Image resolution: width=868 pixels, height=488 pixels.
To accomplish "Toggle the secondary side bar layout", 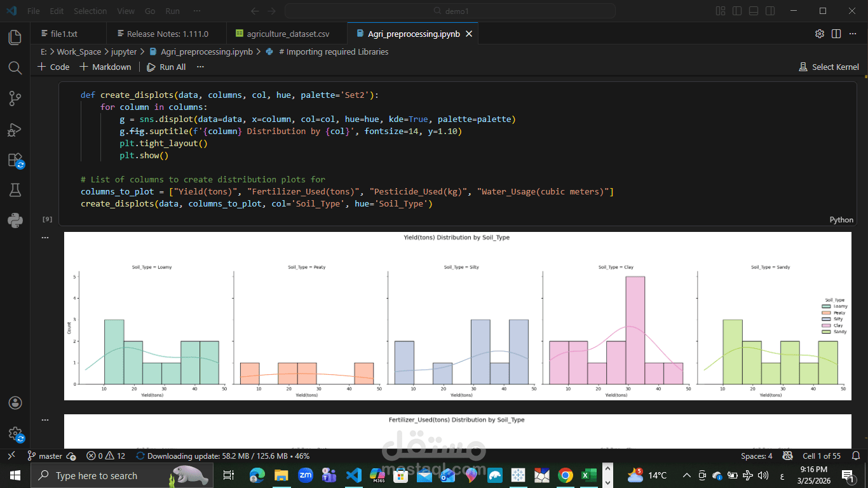I will click(x=770, y=11).
